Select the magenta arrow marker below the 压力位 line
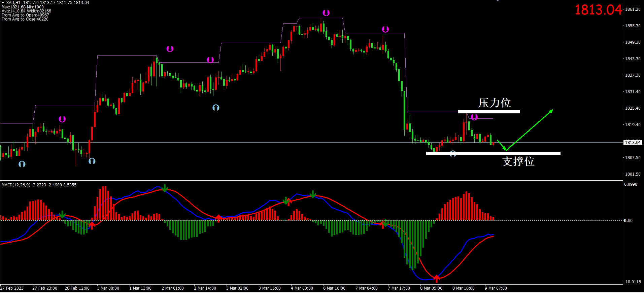The height and width of the screenshot is (293, 644). click(x=474, y=117)
